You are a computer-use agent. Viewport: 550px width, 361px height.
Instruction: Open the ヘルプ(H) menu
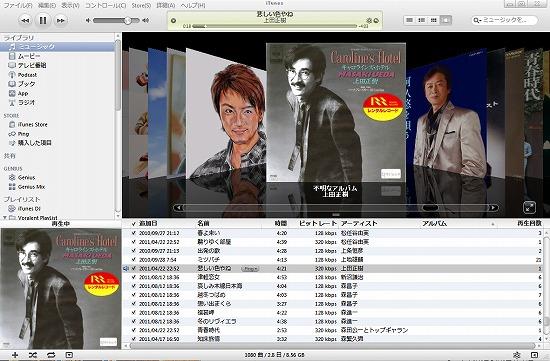(x=193, y=5)
